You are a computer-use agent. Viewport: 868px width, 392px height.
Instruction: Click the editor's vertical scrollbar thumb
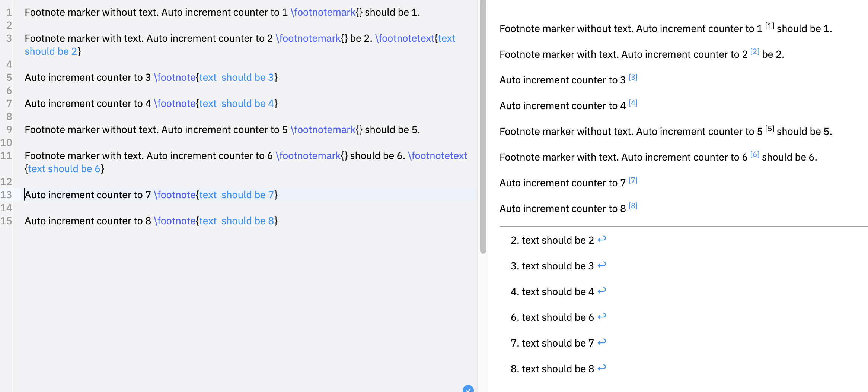pyautogui.click(x=483, y=127)
